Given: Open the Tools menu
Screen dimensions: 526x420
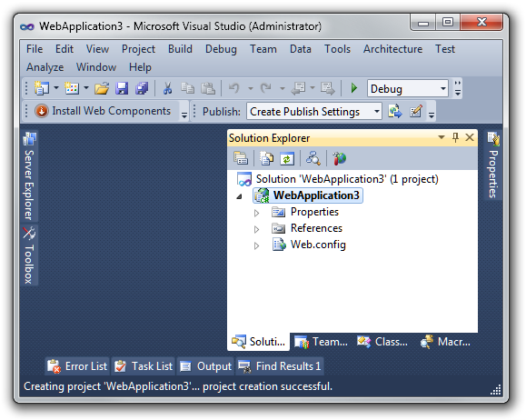Looking at the screenshot, I should [337, 49].
